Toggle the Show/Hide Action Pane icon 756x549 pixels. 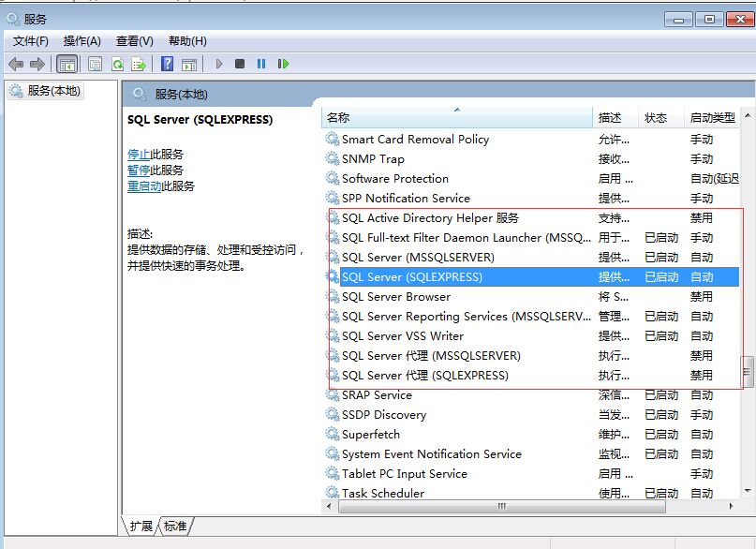(x=189, y=64)
